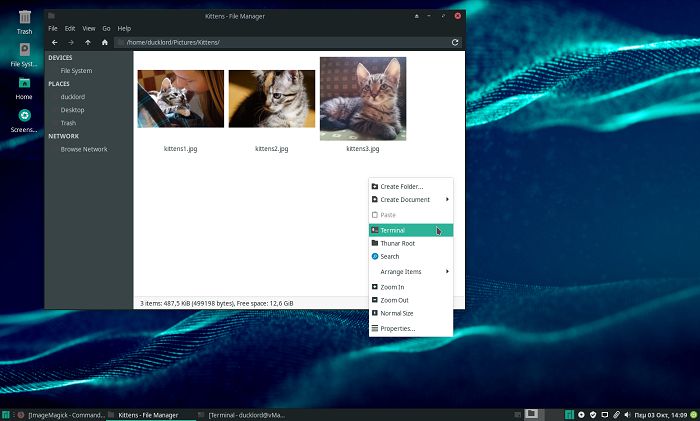Image resolution: width=700 pixels, height=421 pixels.
Task: Reload the folder with the refresh icon
Action: tap(456, 43)
